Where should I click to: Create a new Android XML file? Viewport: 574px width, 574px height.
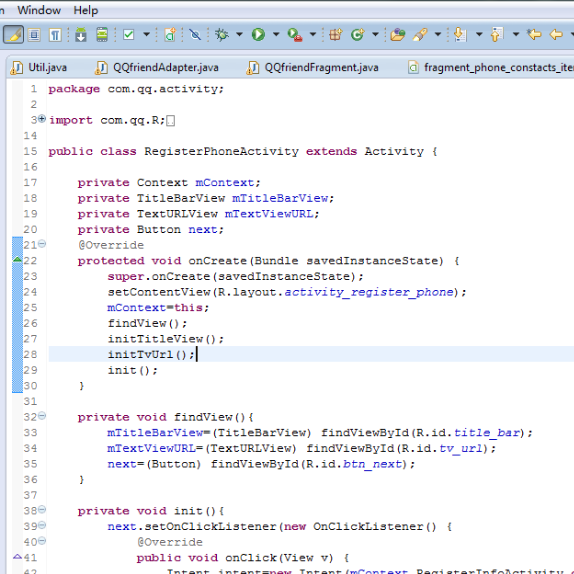170,35
